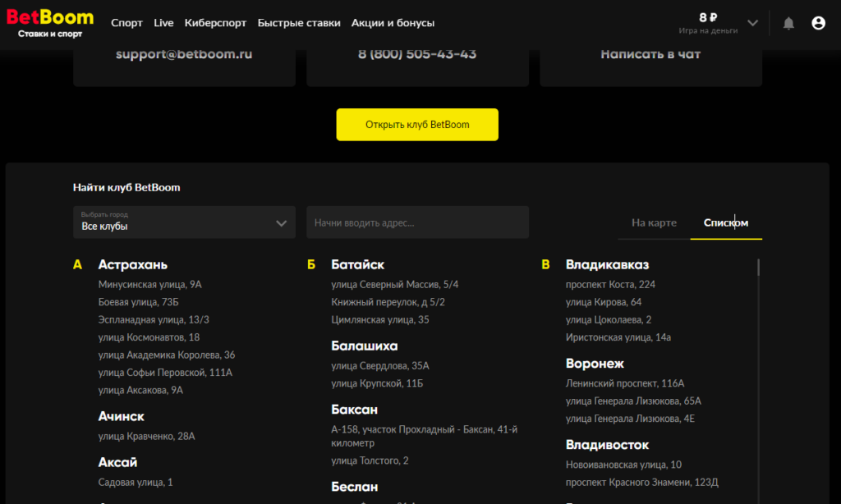Select проспект Красного Знамени, 123Д
This screenshot has width=841, height=504.
coord(642,483)
